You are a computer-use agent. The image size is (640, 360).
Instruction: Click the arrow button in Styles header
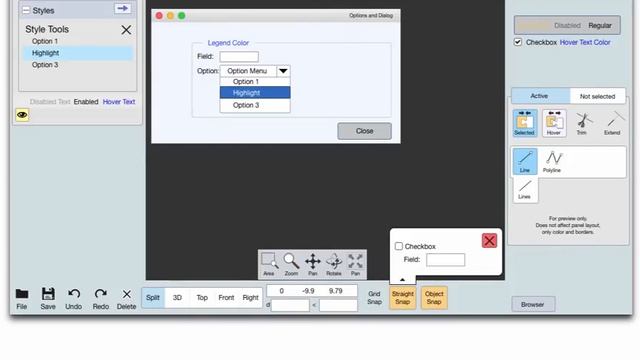[x=122, y=9]
